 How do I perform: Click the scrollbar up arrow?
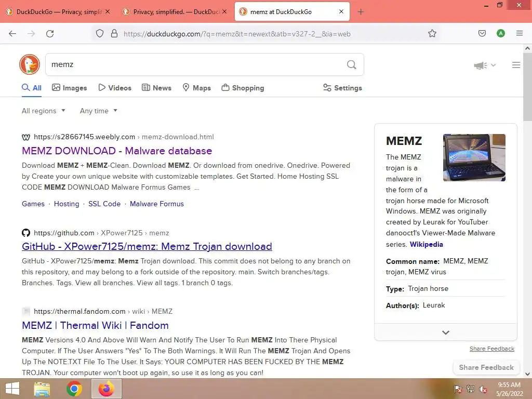tap(528, 48)
